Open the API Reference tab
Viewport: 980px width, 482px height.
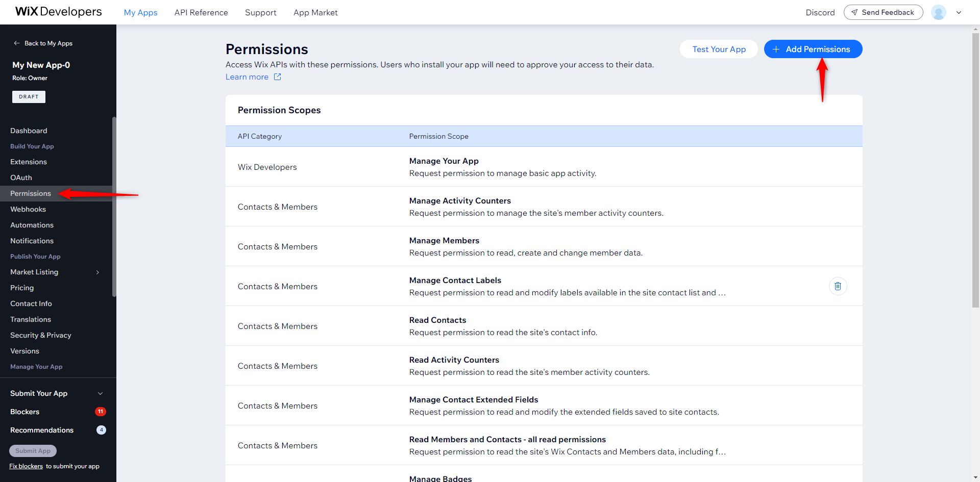pyautogui.click(x=201, y=12)
